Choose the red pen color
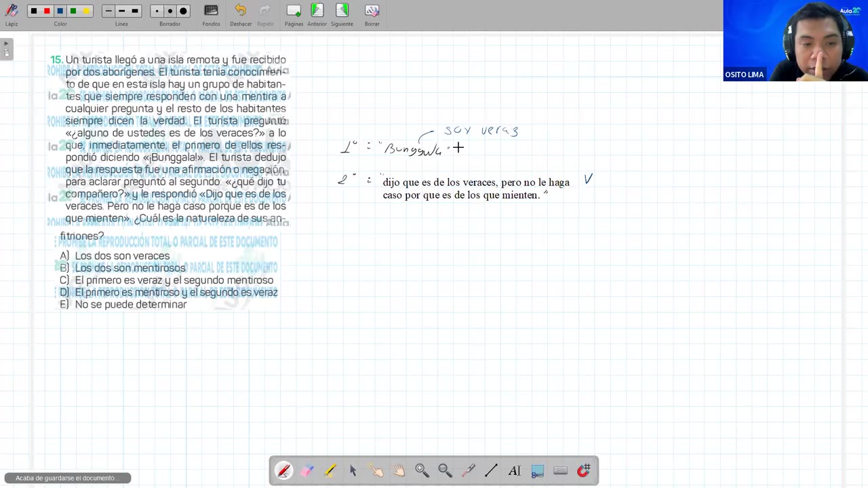The image size is (868, 488). coord(47,11)
